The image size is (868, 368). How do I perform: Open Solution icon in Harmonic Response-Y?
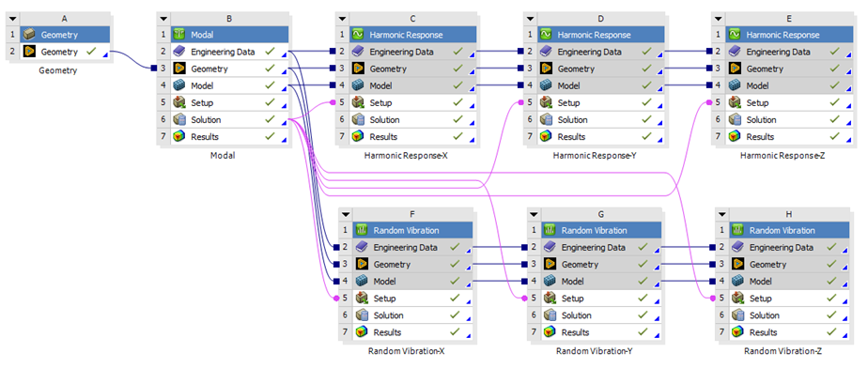click(x=546, y=120)
